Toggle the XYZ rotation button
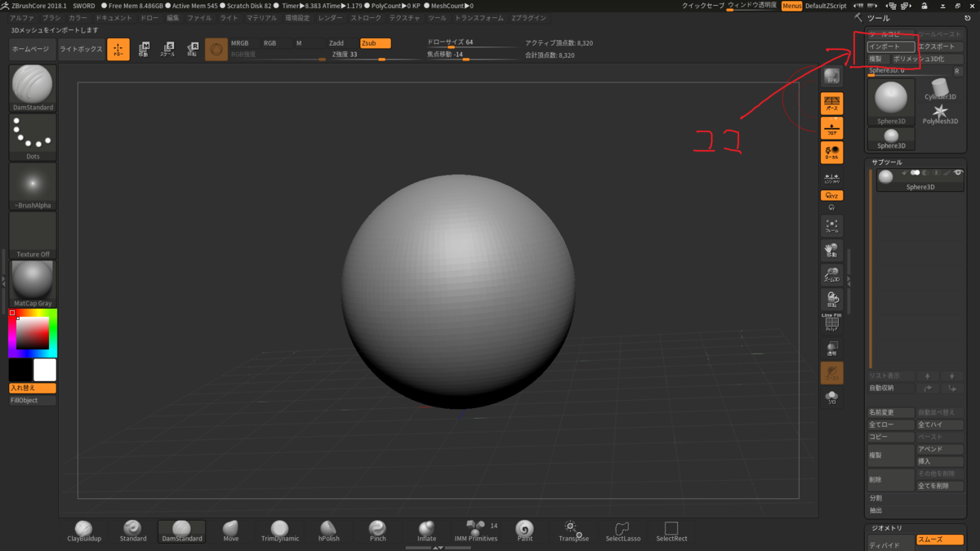This screenshot has width=980, height=551. click(x=831, y=196)
